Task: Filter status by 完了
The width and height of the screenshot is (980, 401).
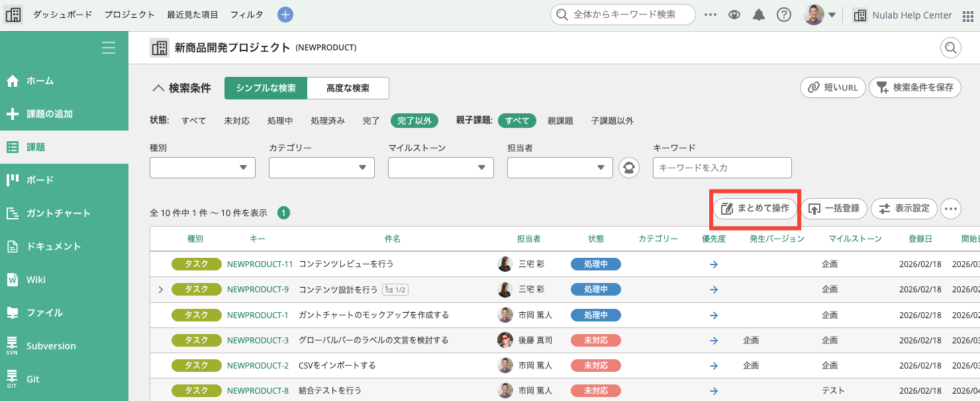Action: (x=371, y=121)
